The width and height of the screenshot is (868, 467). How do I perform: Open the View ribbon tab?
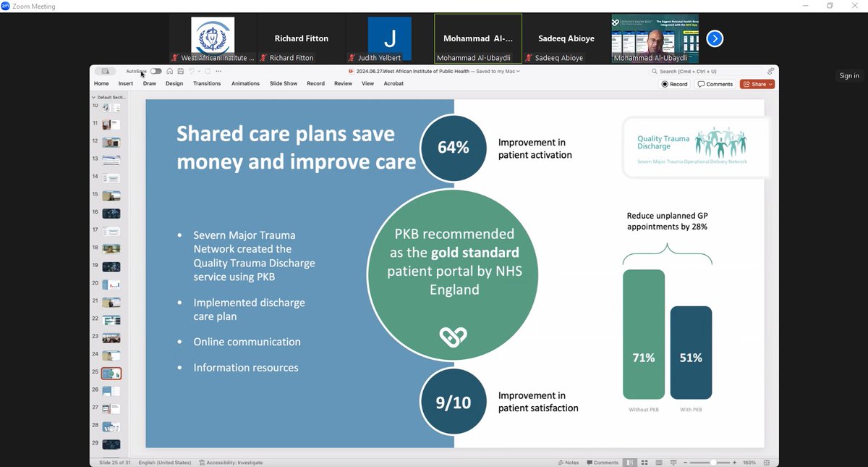pyautogui.click(x=367, y=83)
